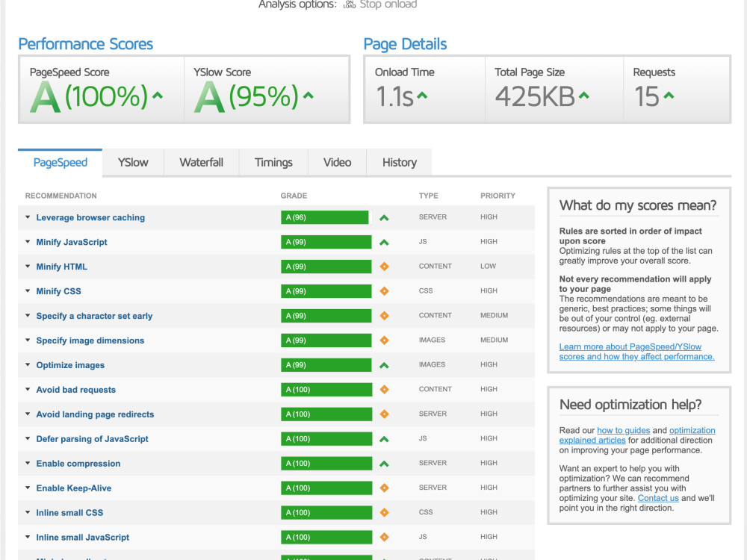Image resolution: width=747 pixels, height=560 pixels.
Task: Expand the Optimize images disclosure triangle
Action: tap(28, 365)
